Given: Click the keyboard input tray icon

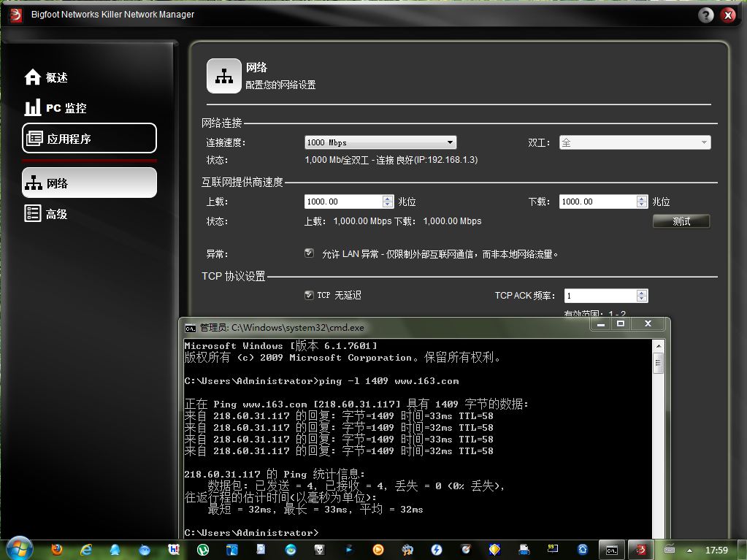Looking at the screenshot, I should pyautogui.click(x=670, y=550).
